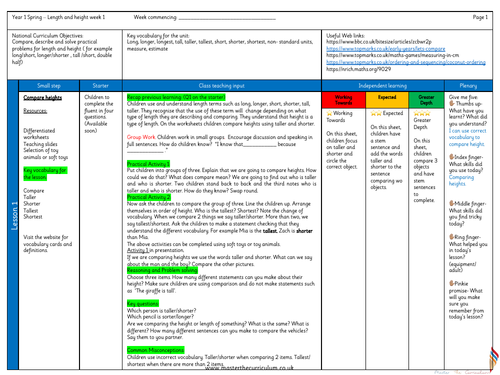The width and height of the screenshot is (500, 375).
Task: Click the Index finger hand icon
Action: tap(452, 157)
